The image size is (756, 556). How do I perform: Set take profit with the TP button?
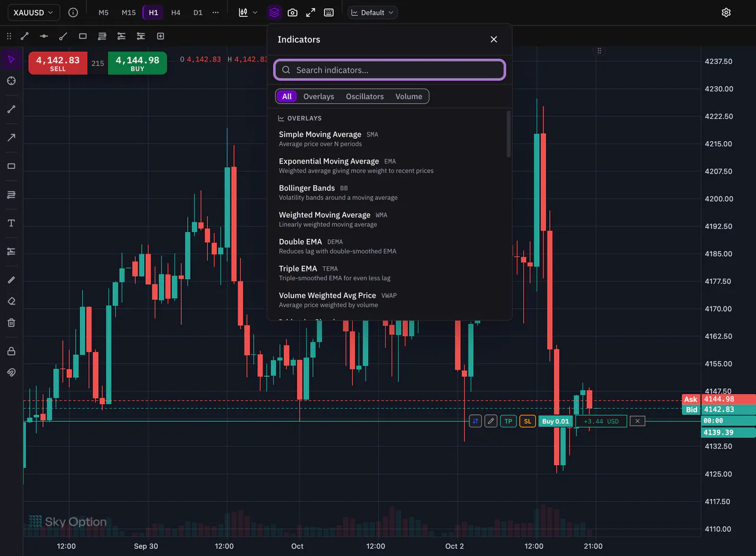508,421
